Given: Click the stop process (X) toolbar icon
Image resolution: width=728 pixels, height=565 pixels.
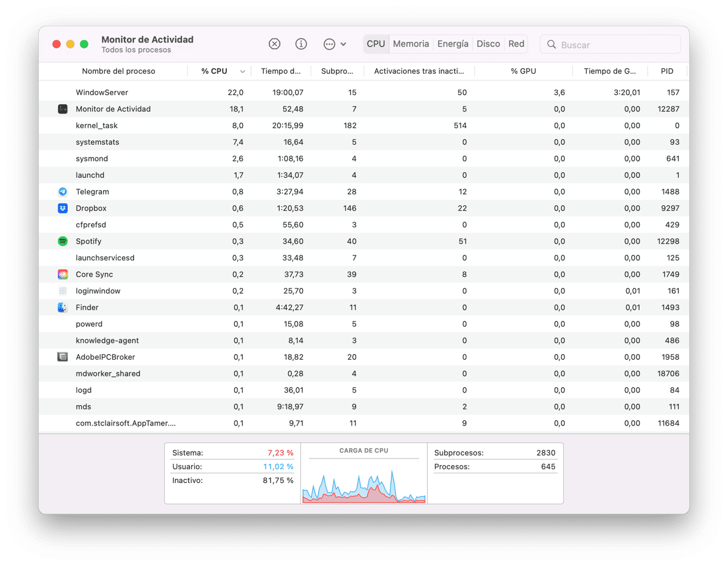Looking at the screenshot, I should (x=274, y=44).
